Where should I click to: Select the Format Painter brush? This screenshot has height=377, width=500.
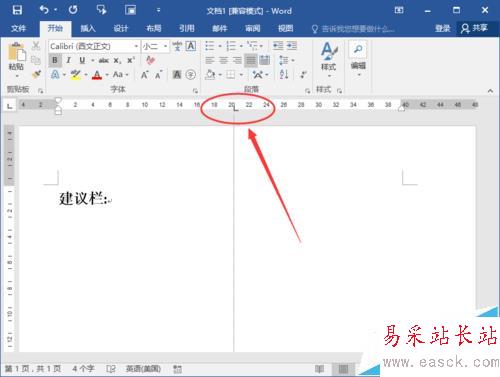click(x=36, y=74)
